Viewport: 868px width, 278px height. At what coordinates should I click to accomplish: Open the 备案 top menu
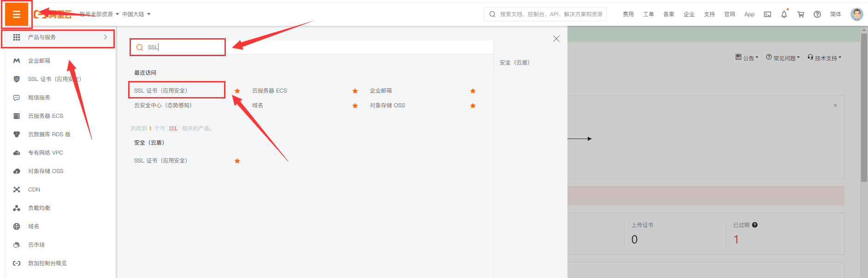point(669,14)
